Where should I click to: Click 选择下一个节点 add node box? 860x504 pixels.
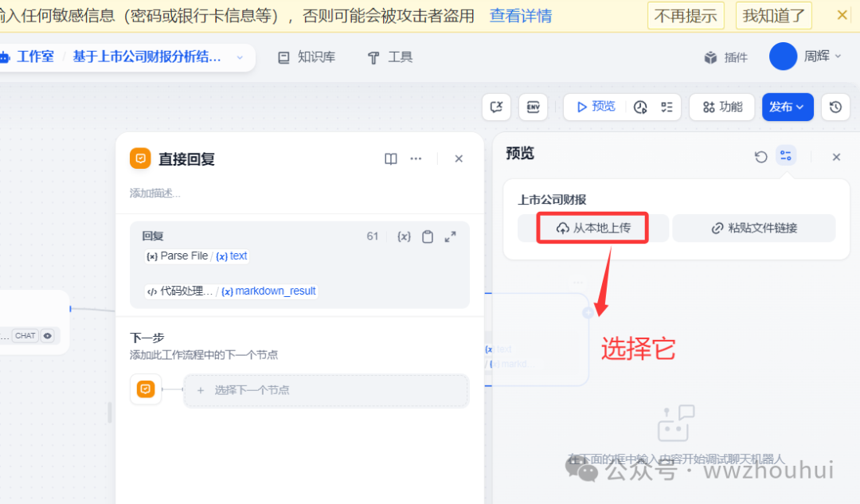click(x=326, y=390)
